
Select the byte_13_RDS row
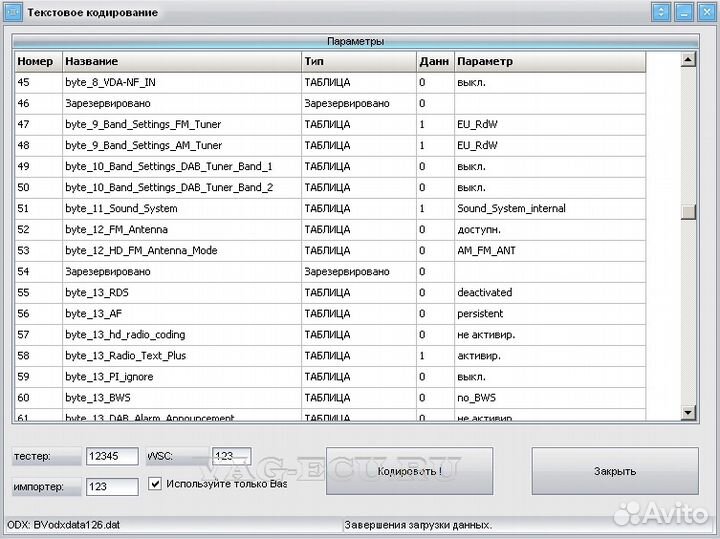pos(180,293)
